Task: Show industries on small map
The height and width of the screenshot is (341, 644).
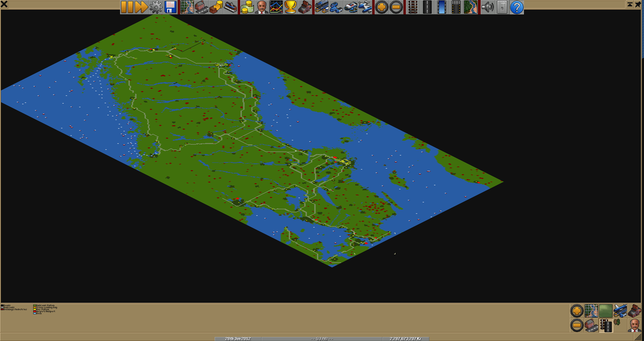Action: (x=635, y=311)
